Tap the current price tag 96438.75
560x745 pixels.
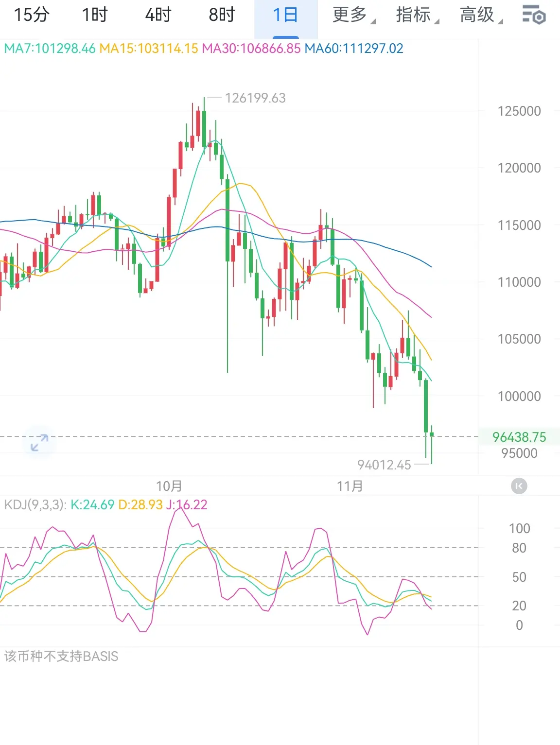519,437
